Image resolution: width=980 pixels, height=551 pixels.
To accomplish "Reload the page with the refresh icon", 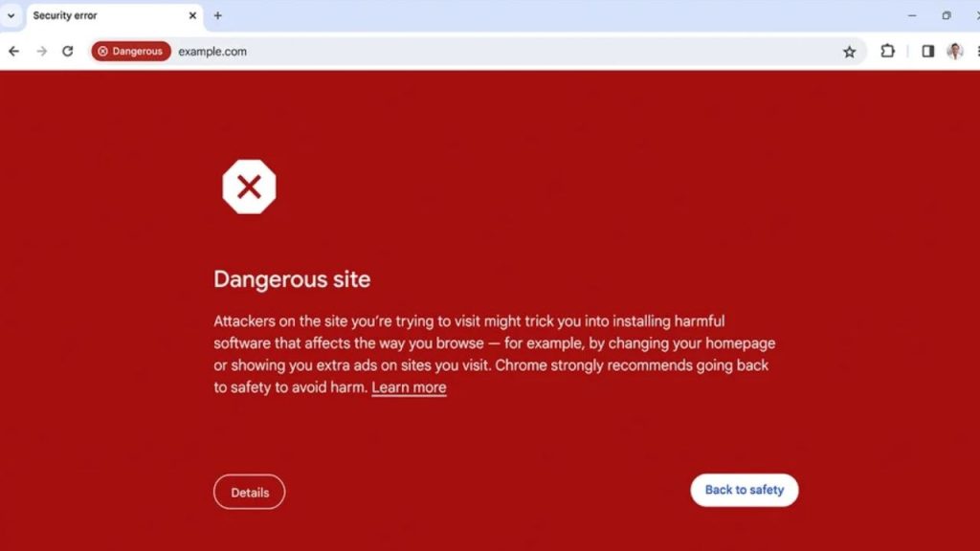I will coord(68,52).
